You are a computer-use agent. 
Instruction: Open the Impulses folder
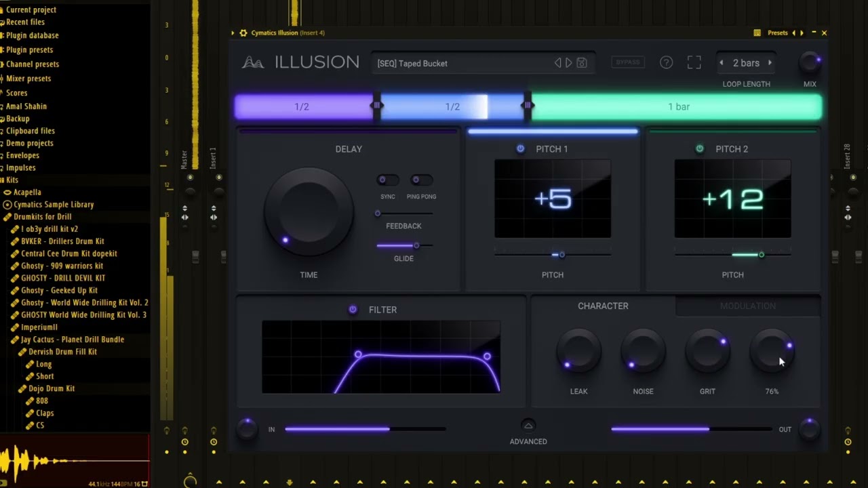[x=20, y=167]
